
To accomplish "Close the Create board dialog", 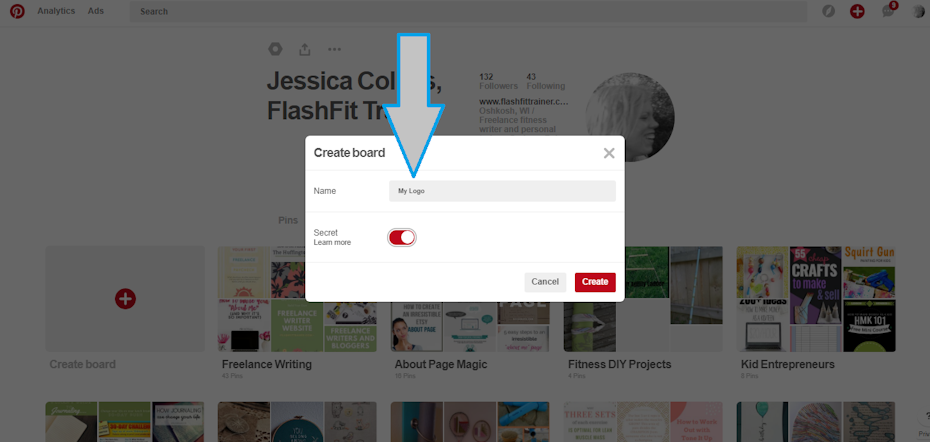I will coord(608,153).
